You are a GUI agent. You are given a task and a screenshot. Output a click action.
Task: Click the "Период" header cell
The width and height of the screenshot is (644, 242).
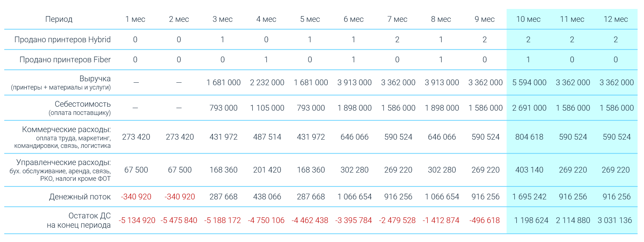coord(59,19)
